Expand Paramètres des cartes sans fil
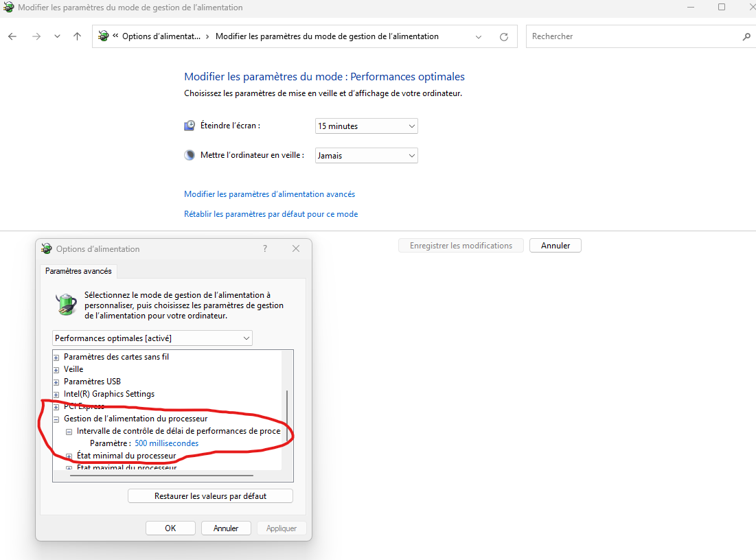The image size is (756, 560). click(56, 358)
